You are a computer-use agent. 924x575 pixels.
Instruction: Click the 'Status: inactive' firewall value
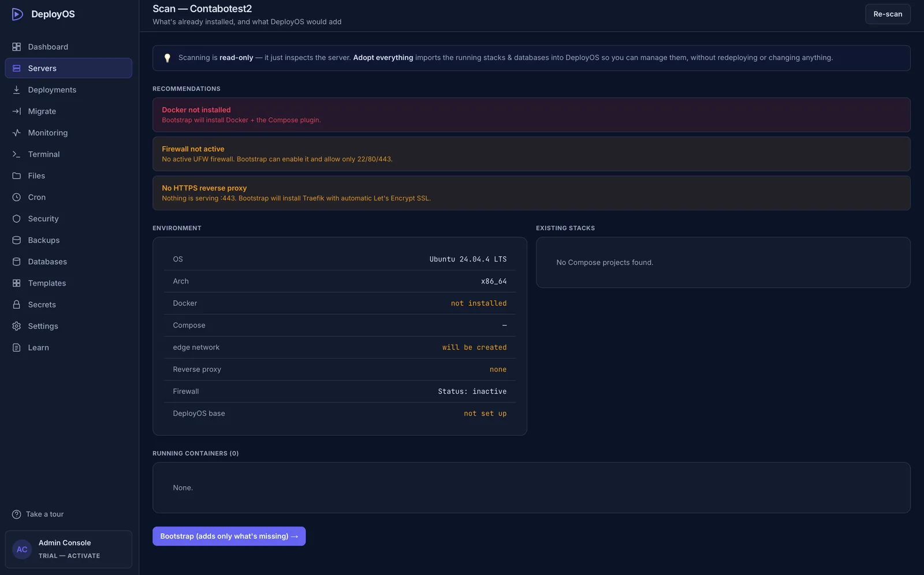pyautogui.click(x=472, y=391)
